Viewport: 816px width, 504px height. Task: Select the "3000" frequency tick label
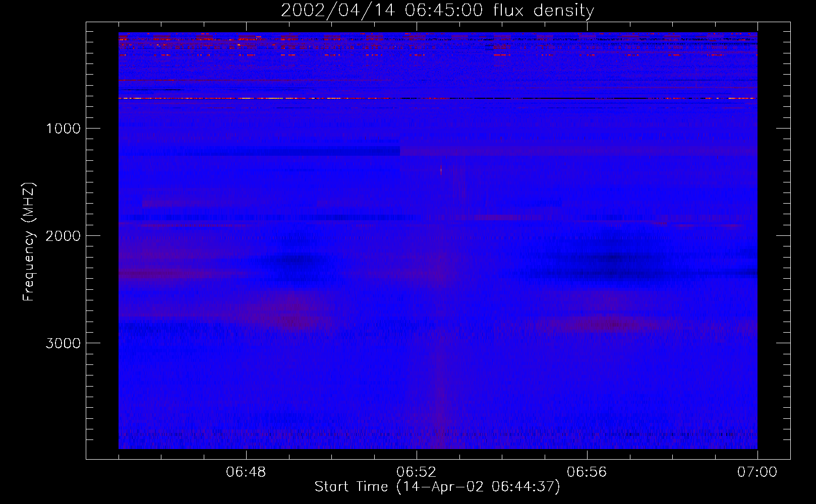pyautogui.click(x=63, y=343)
